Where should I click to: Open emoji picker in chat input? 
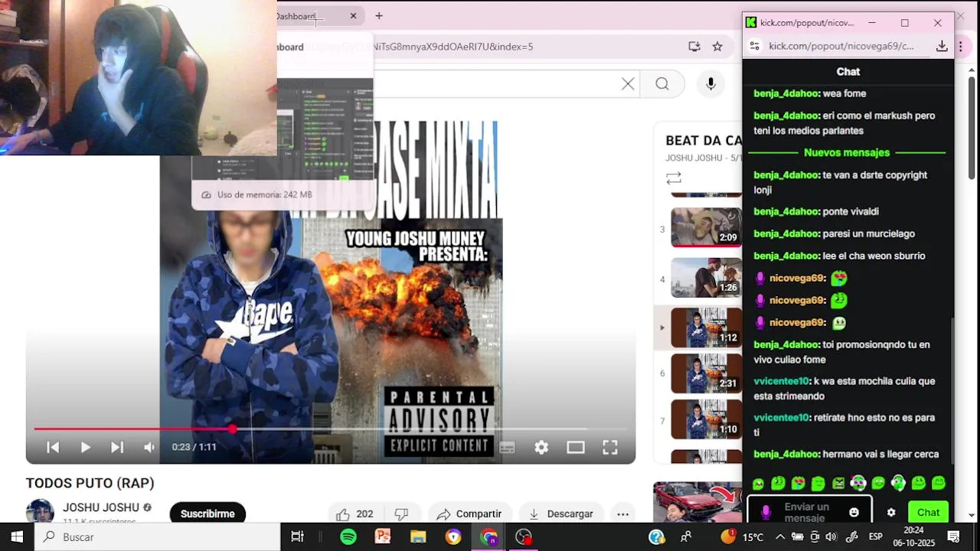click(854, 513)
